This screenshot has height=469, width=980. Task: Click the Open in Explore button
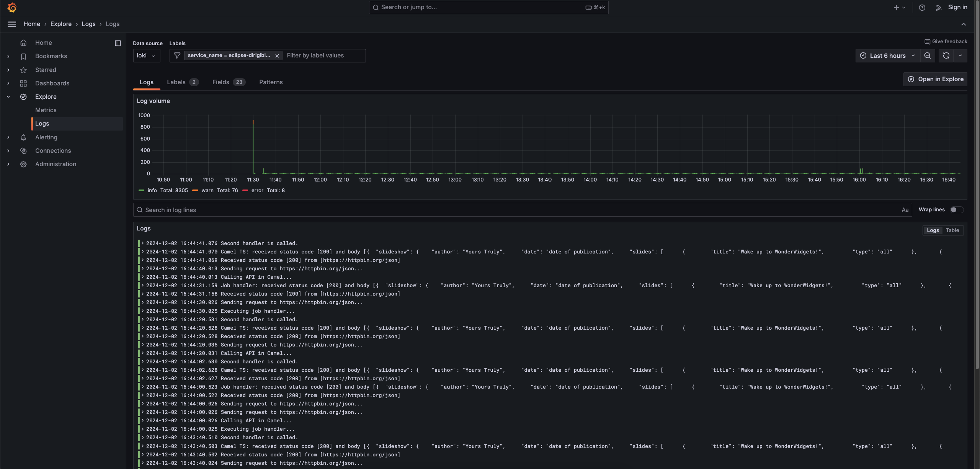point(935,79)
